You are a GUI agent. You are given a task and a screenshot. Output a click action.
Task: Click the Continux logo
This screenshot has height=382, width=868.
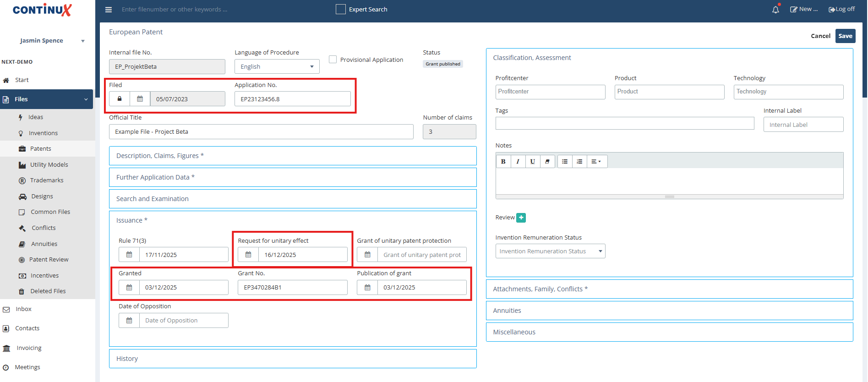(x=42, y=10)
